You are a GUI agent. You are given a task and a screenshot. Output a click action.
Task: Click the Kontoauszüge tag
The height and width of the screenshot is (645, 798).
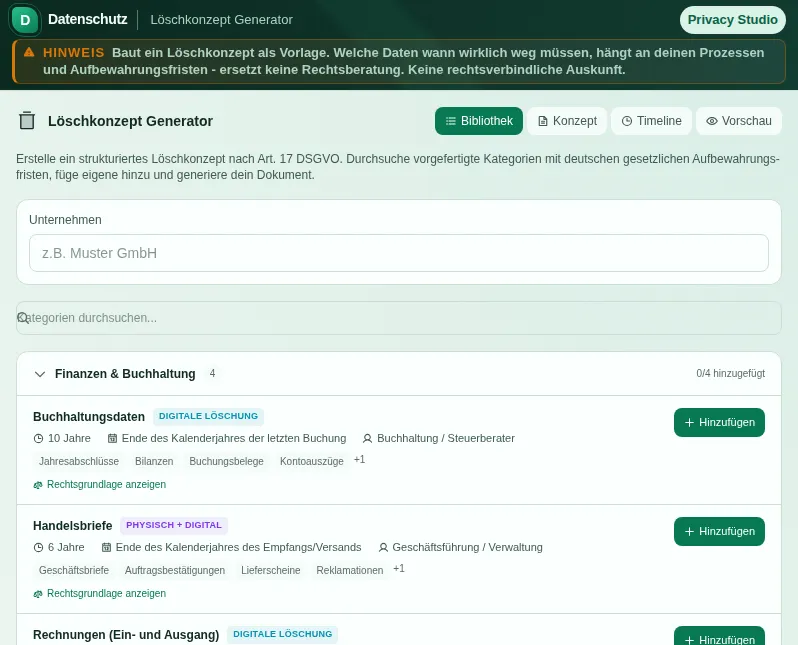(311, 461)
